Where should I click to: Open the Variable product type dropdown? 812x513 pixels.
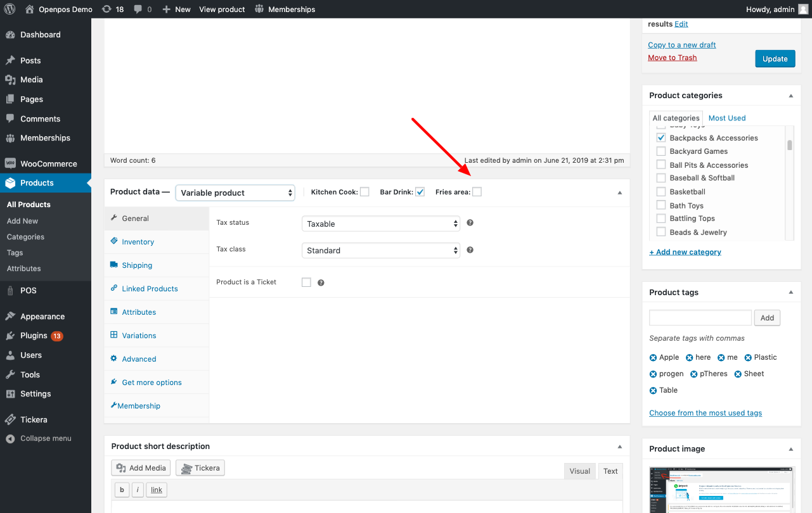(235, 193)
